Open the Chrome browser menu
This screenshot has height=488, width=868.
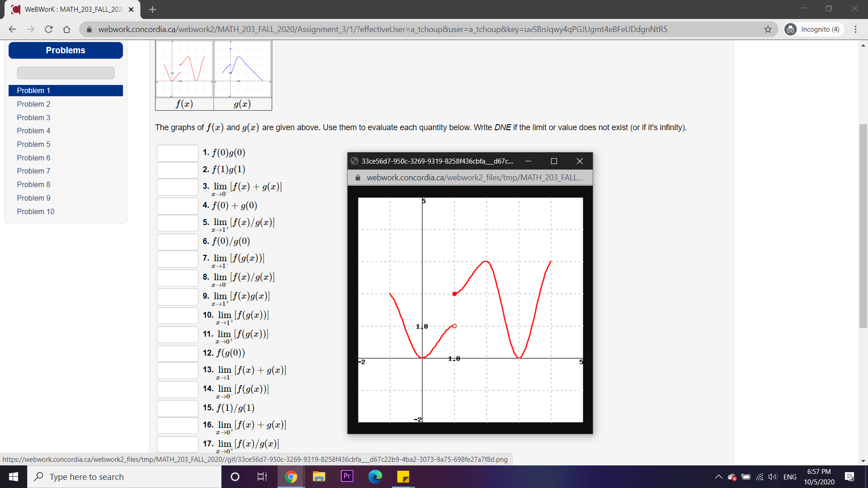[855, 29]
